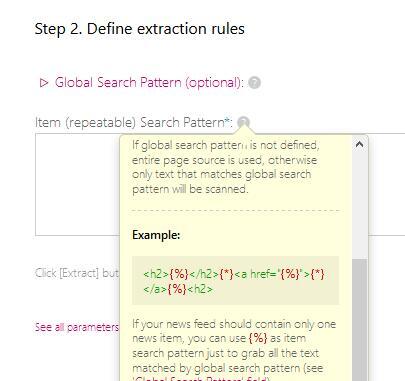Click scrollbar track above the thumb
The height and width of the screenshot is (381, 405).
pos(359,205)
